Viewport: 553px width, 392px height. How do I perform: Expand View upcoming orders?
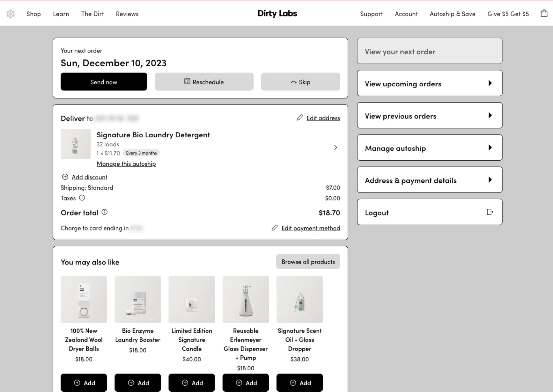pyautogui.click(x=430, y=83)
